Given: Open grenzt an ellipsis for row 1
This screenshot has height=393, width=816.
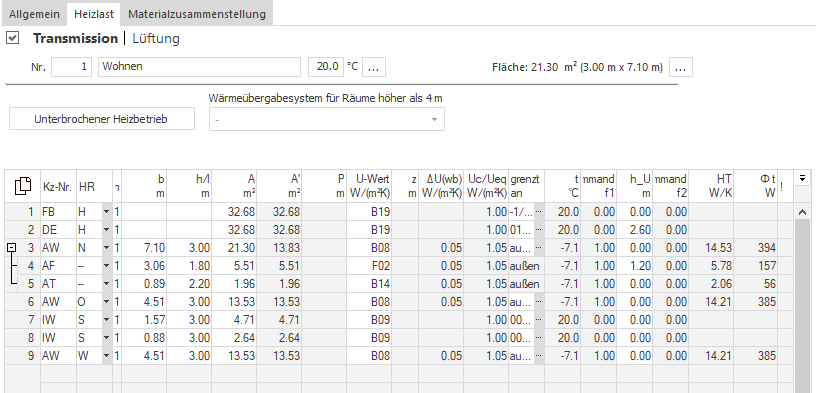Looking at the screenshot, I should (x=538, y=212).
